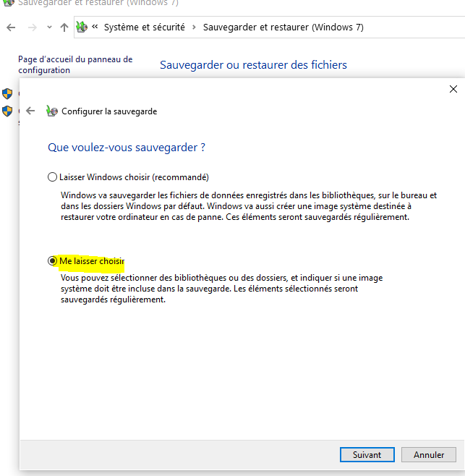465x476 pixels.
Task: Select Me laisser choisir radio button
Action: [53, 260]
